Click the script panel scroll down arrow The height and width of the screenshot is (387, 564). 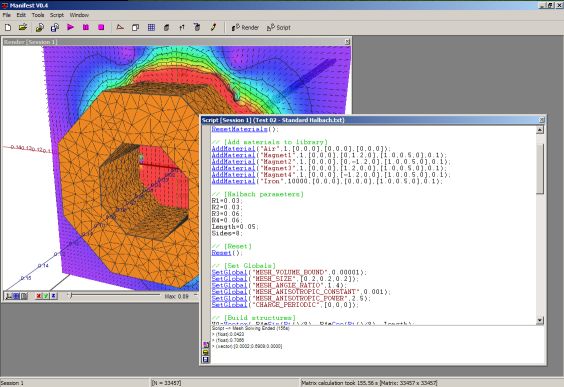(540, 320)
